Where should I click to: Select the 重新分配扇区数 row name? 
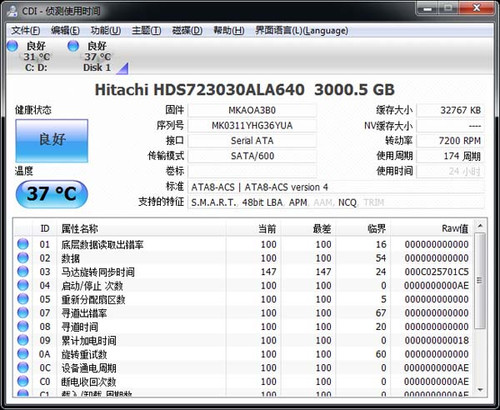pos(93,299)
